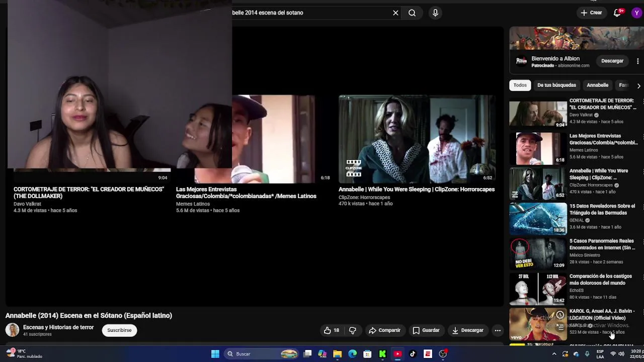Viewport: 644px width, 362px height.
Task: Open the Albion ad banner image
Action: pyautogui.click(x=577, y=38)
